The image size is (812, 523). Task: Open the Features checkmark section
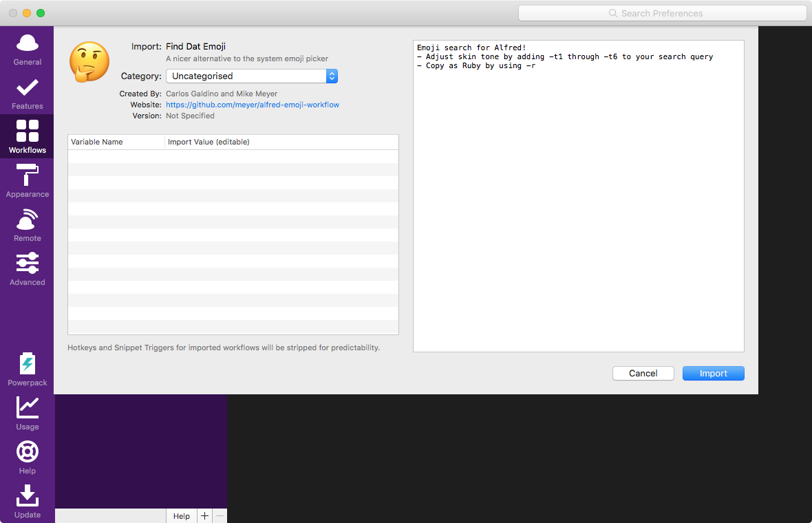click(27, 94)
